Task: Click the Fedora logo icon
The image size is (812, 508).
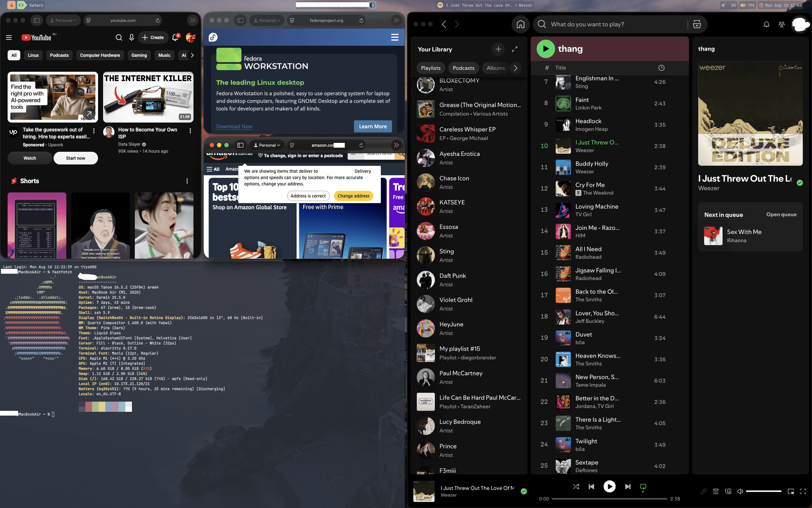Action: coord(213,37)
